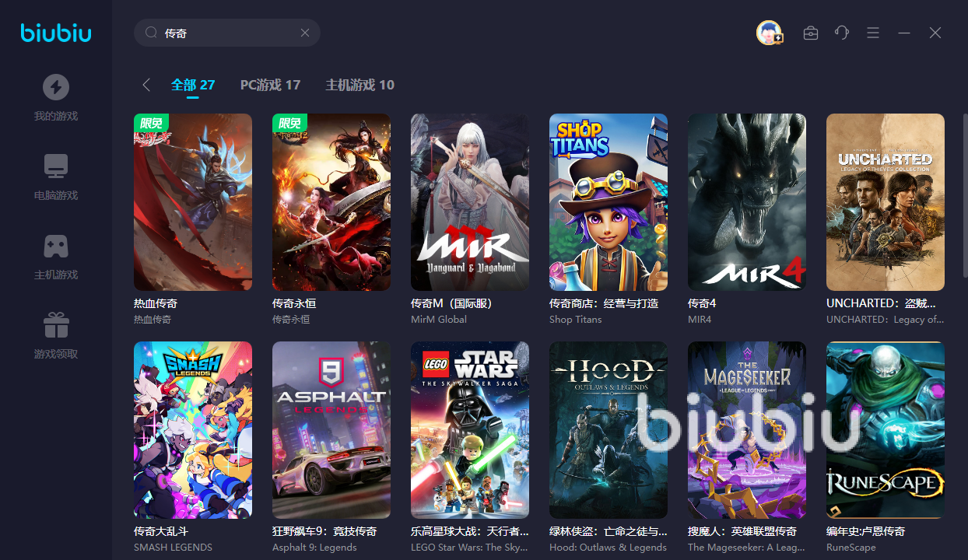The image size is (968, 560).
Task: Click the search field containing 传奇
Action: coord(227,33)
